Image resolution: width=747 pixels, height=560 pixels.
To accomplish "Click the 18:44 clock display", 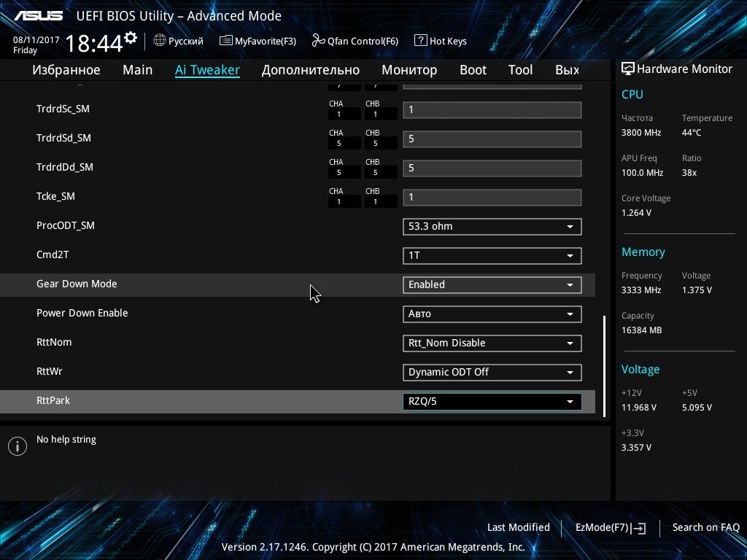I will coord(93,43).
